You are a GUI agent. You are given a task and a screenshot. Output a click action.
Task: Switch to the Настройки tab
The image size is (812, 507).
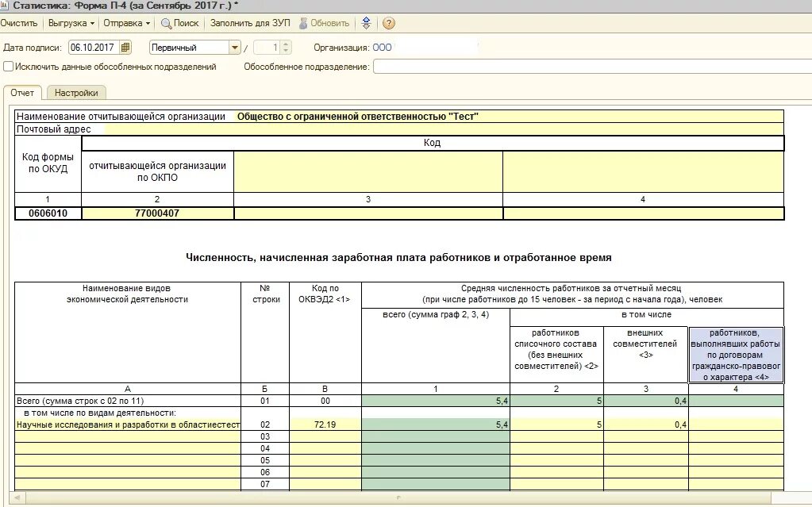[x=76, y=93]
